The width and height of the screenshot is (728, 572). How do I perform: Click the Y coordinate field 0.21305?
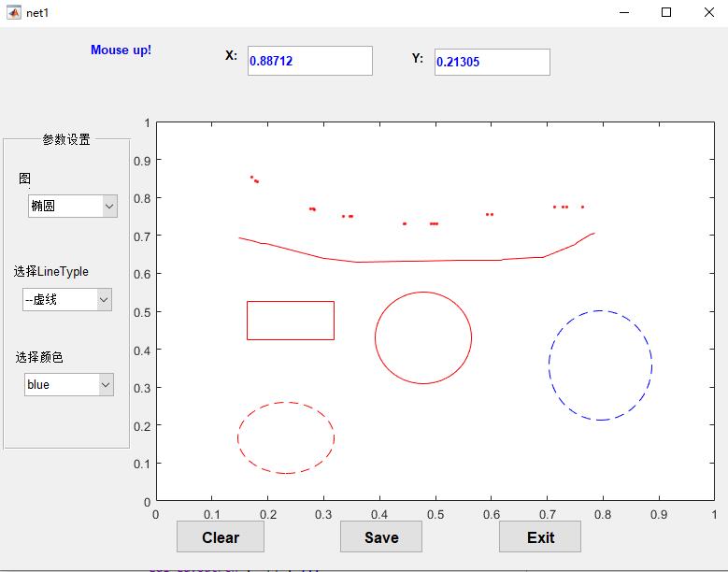coord(492,63)
